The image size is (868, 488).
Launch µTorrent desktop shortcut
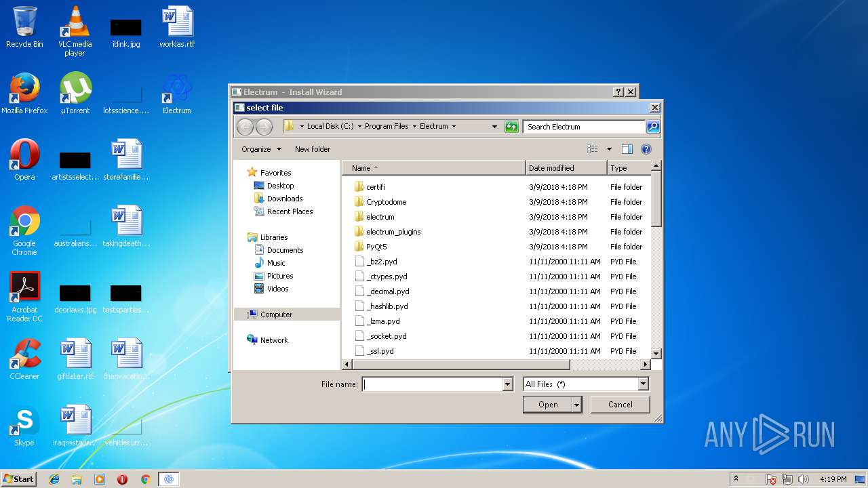(x=75, y=94)
